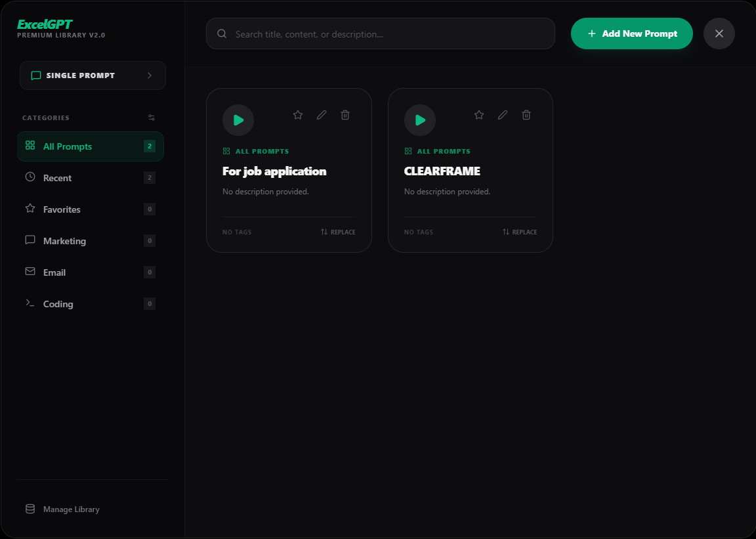Open category settings sliders icon
This screenshot has width=756, height=539.
click(x=152, y=118)
